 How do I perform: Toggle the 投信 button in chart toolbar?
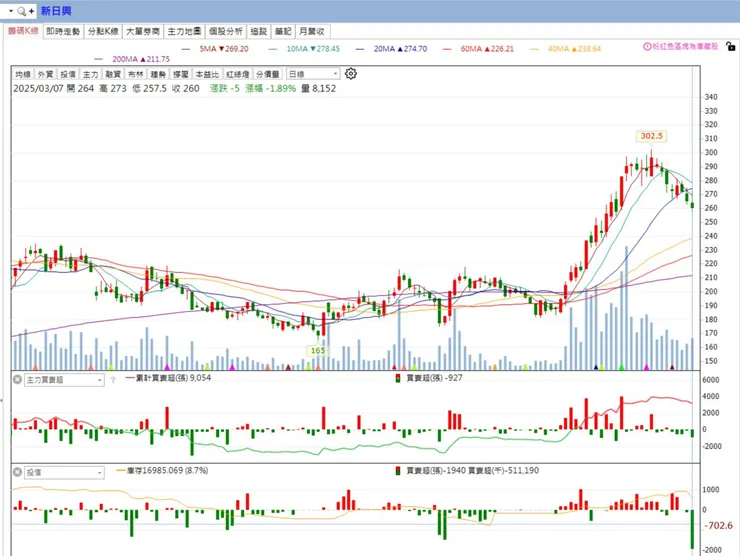tap(68, 74)
